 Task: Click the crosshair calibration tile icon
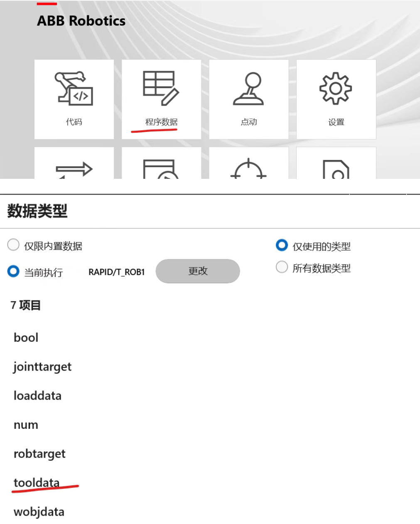click(248, 170)
